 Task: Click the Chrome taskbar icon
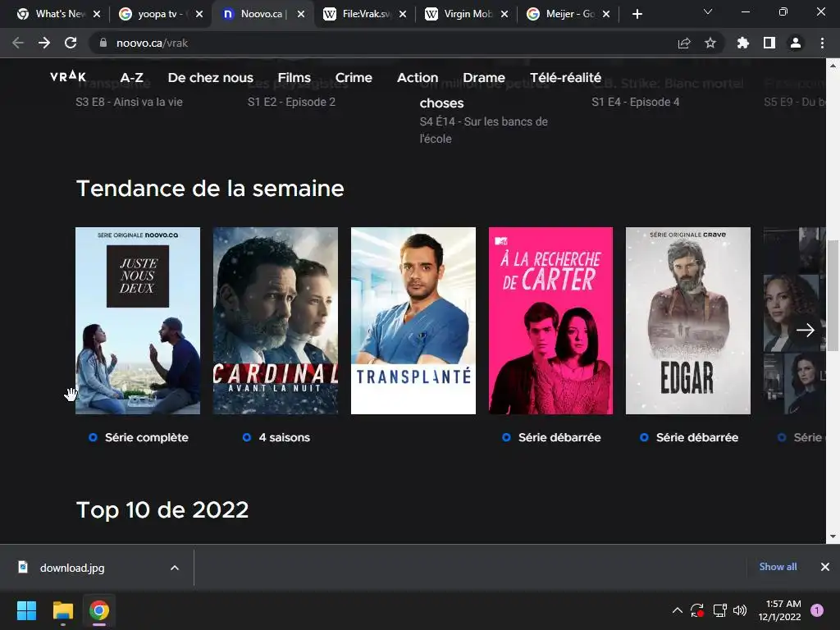99,610
